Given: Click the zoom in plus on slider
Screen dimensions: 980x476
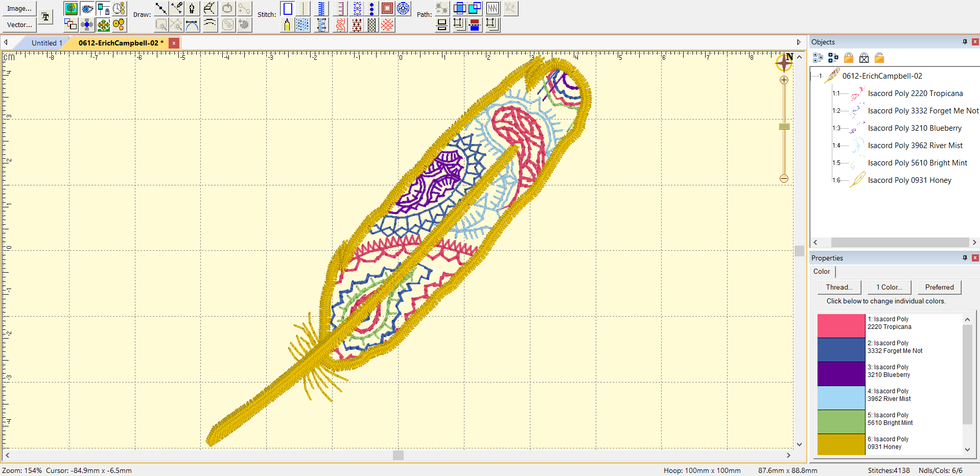Looking at the screenshot, I should pyautogui.click(x=784, y=80).
